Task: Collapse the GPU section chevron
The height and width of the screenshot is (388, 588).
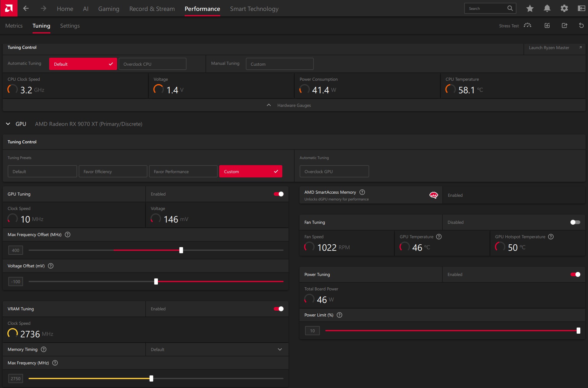Action: [x=8, y=124]
